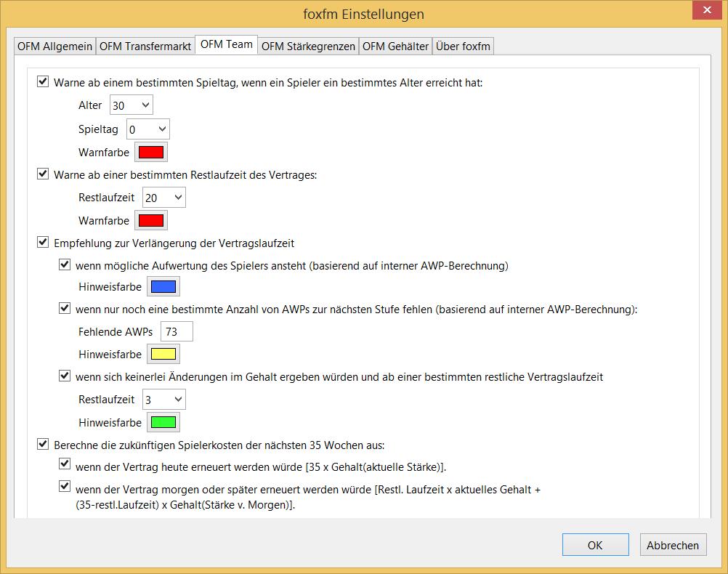This screenshot has width=728, height=574.
Task: Toggle the fehlende AWPs recommendation checkbox
Action: [65, 308]
